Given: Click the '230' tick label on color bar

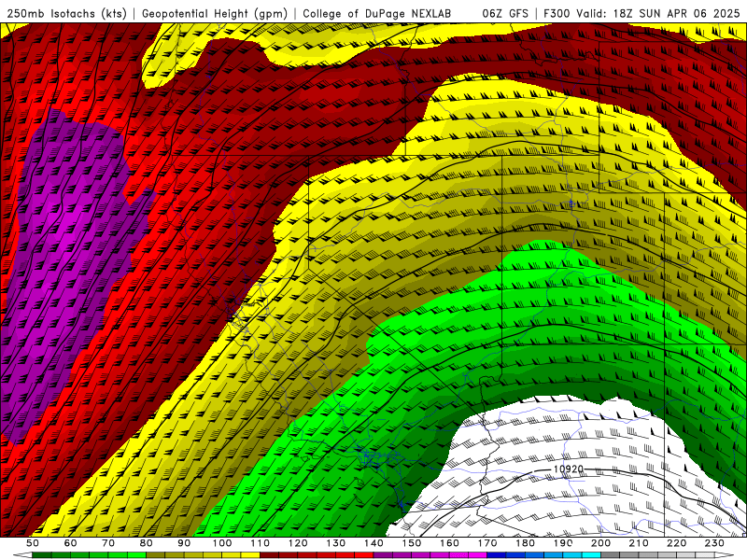Looking at the screenshot, I should coord(714,543).
